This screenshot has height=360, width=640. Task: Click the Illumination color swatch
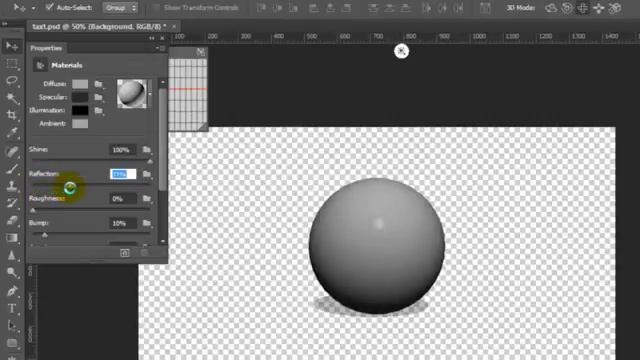(x=80, y=110)
